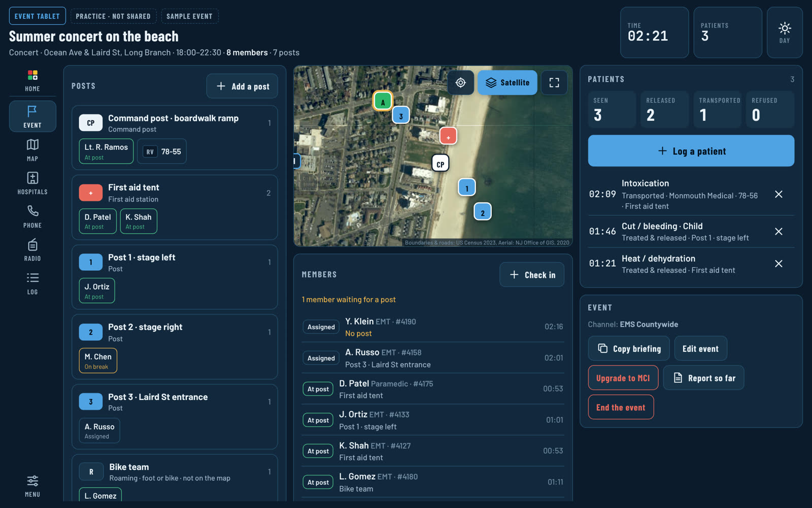Click Check in button
This screenshot has height=508, width=812.
tap(532, 275)
